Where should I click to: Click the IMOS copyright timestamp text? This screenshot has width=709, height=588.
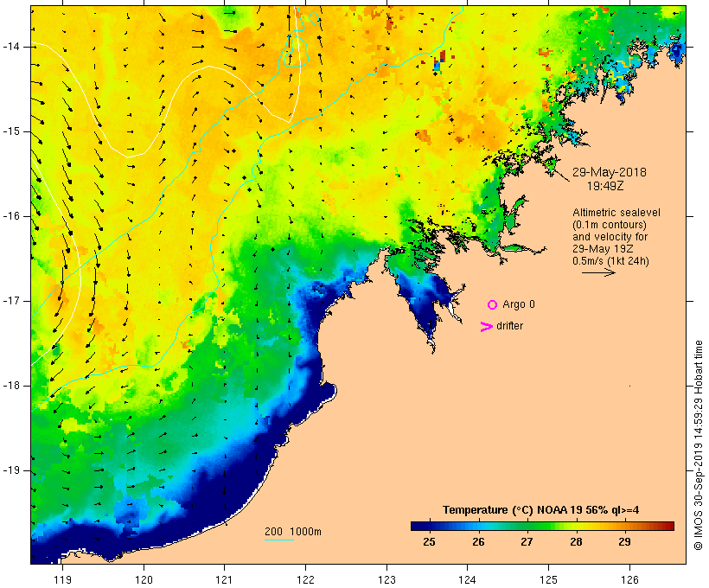coord(698,445)
